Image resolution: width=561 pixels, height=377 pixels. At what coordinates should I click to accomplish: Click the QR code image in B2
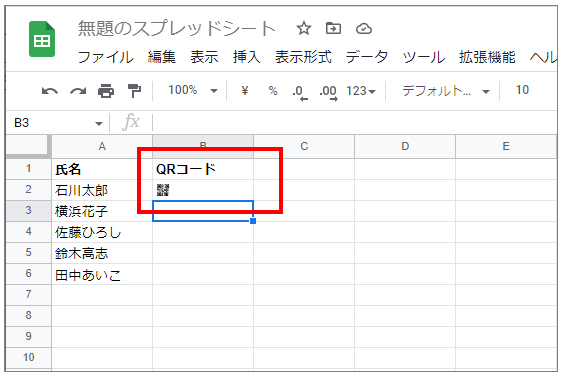[163, 190]
